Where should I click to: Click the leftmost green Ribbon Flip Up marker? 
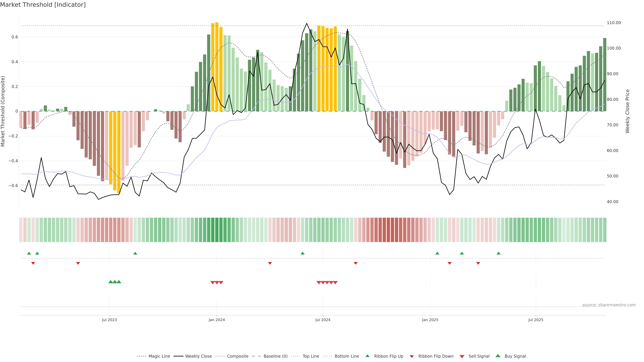[x=29, y=253]
